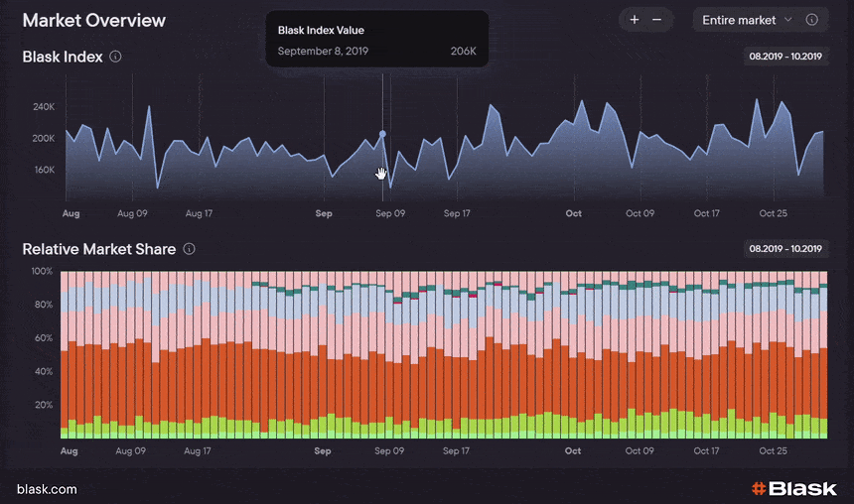Viewport: 854px width, 504px height.
Task: Click Oct 25 label on Blask Index axis
Action: (773, 213)
